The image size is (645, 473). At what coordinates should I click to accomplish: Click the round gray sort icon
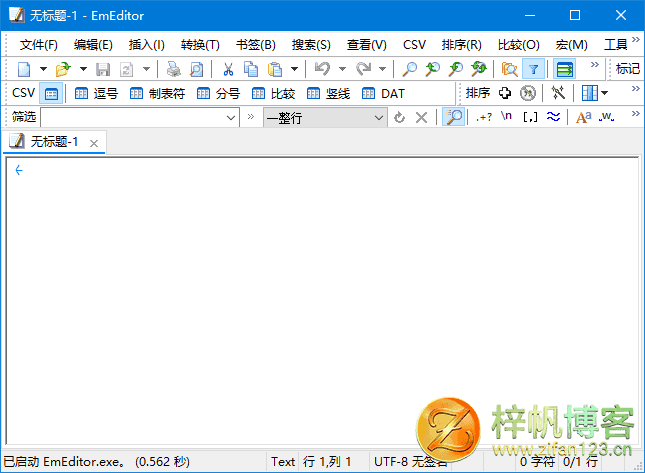tap(528, 93)
